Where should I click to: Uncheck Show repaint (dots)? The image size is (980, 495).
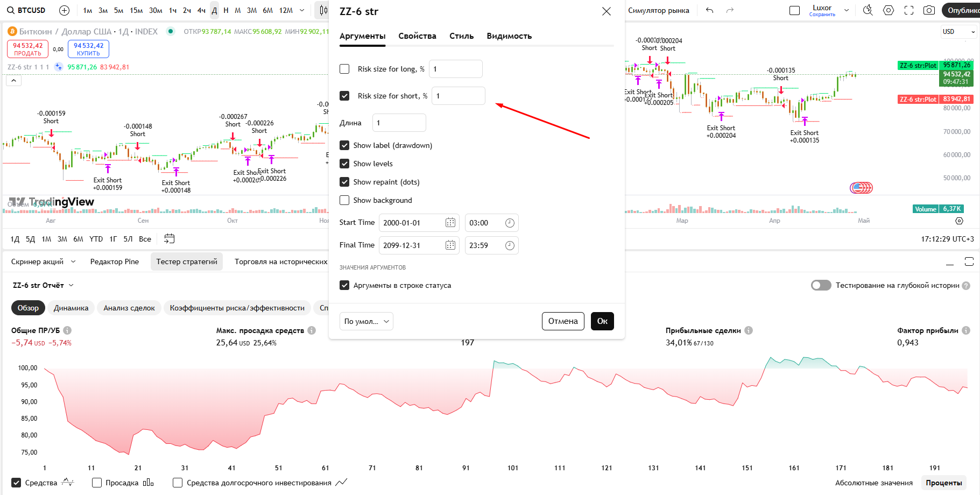344,182
